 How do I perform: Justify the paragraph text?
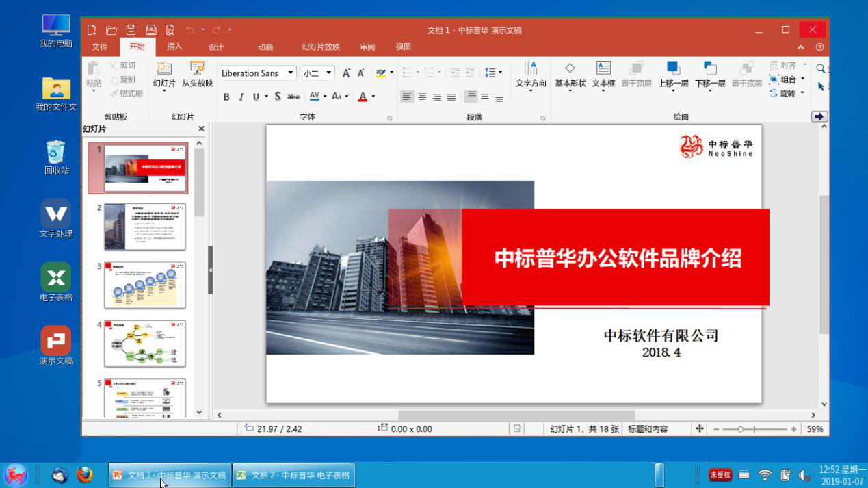451,97
